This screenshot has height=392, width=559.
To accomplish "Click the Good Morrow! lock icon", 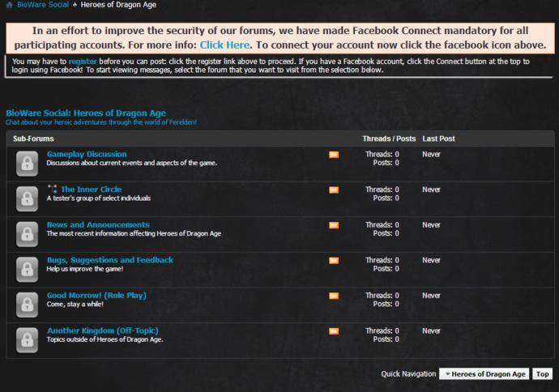I will (27, 305).
